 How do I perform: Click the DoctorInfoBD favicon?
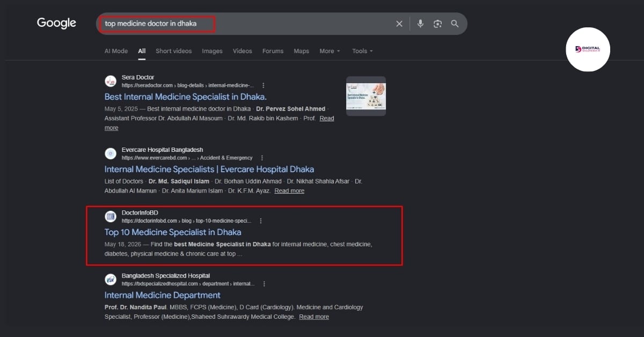pos(111,216)
